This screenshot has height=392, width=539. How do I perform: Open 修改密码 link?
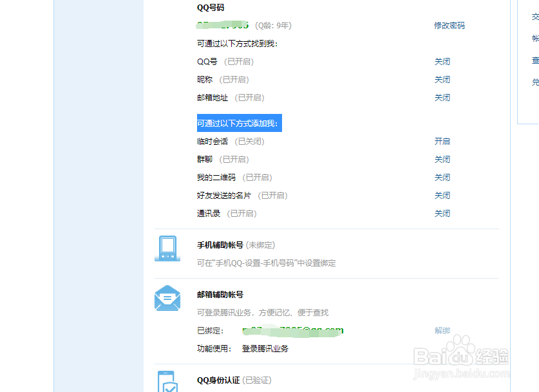pyautogui.click(x=449, y=25)
